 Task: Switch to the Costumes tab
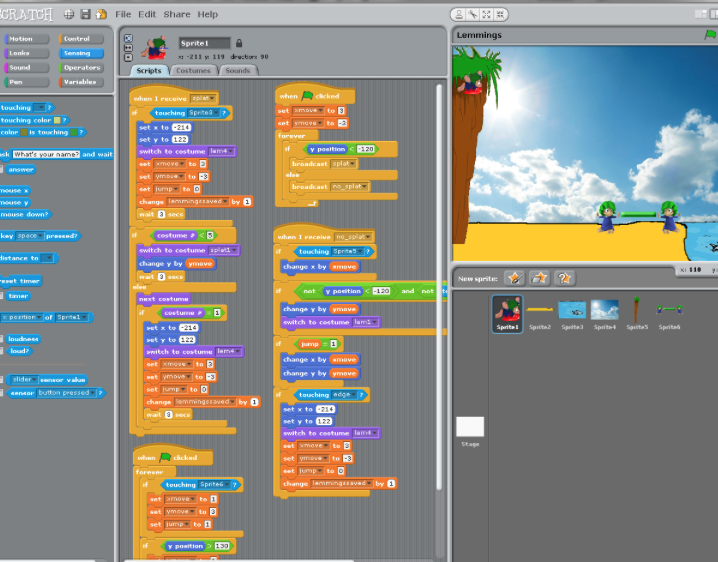[193, 71]
